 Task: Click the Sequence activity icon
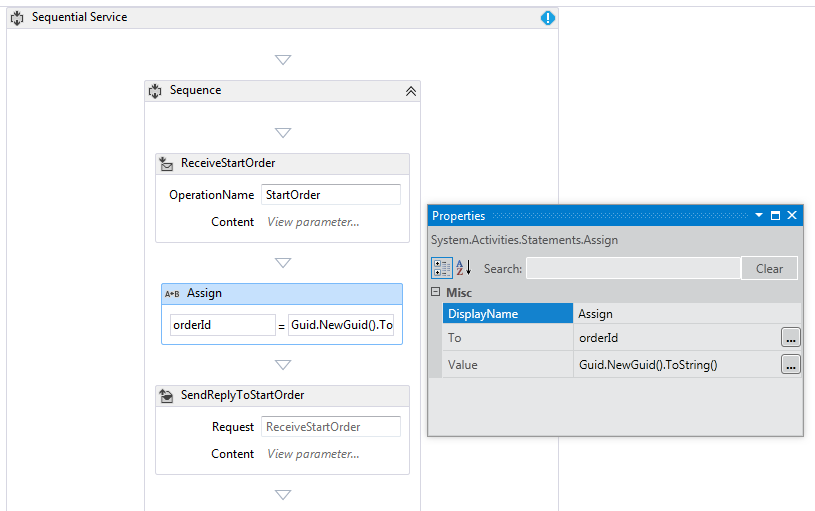point(155,91)
